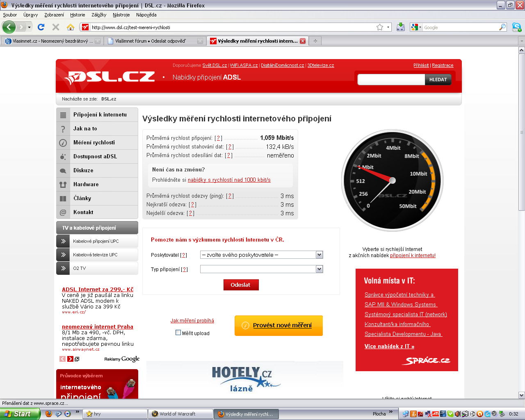
Task: Open Dostupnost aDSL sidebar item
Action: tap(97, 157)
